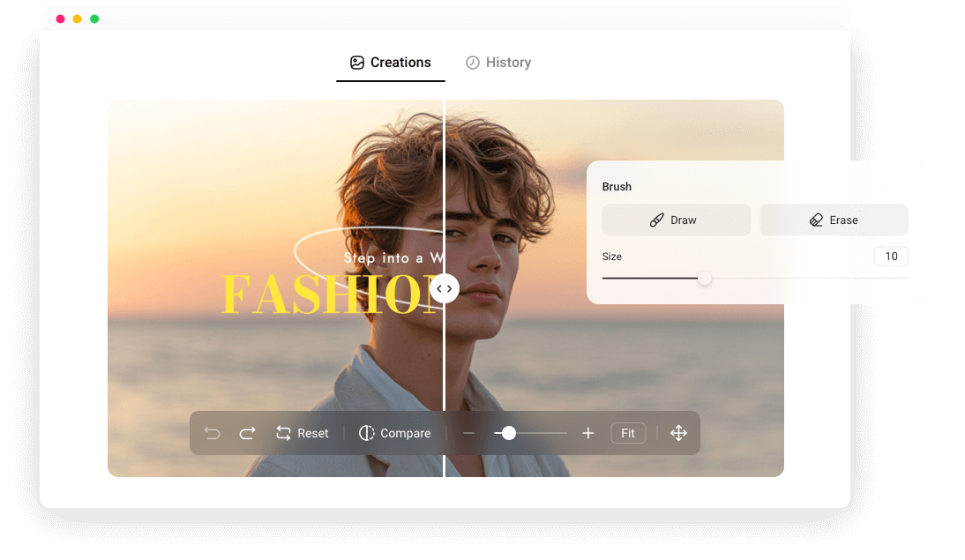Click the zoom out minus icon
This screenshot has width=965, height=560.
(x=469, y=433)
